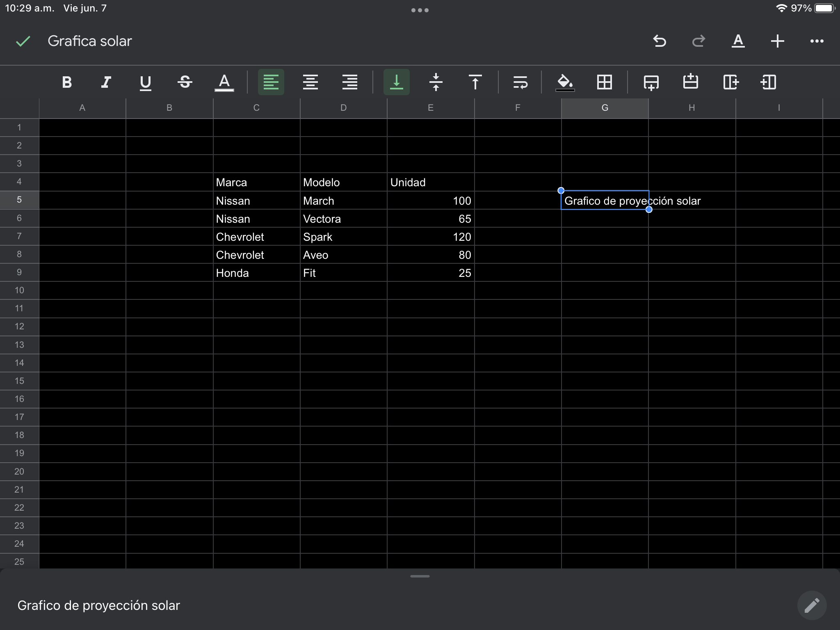
Task: Open the text color picker
Action: point(224,82)
